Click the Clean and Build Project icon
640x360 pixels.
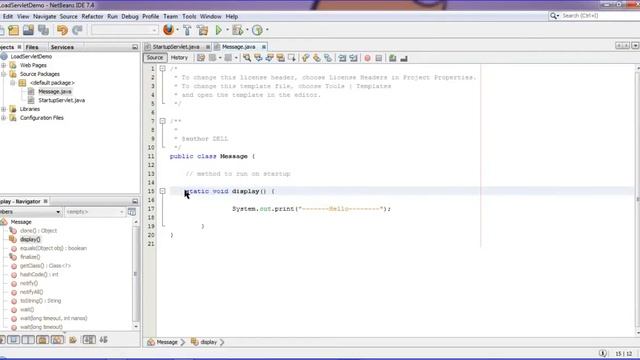pos(202,30)
